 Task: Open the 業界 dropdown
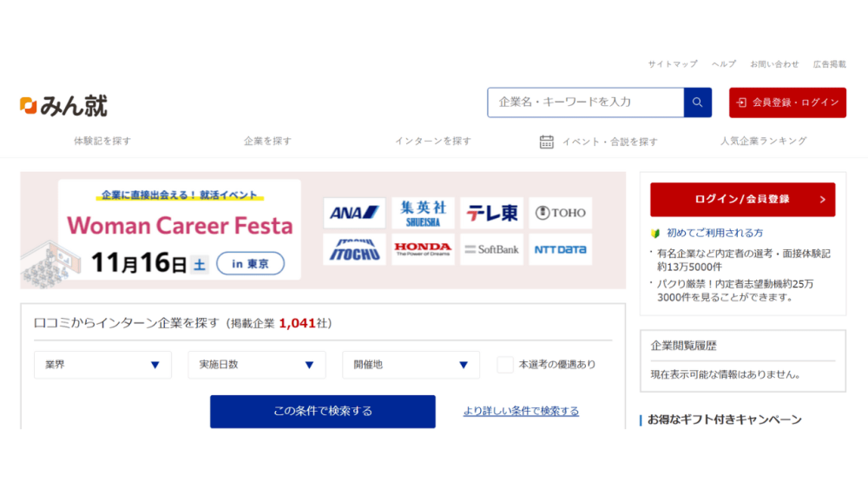(x=103, y=365)
